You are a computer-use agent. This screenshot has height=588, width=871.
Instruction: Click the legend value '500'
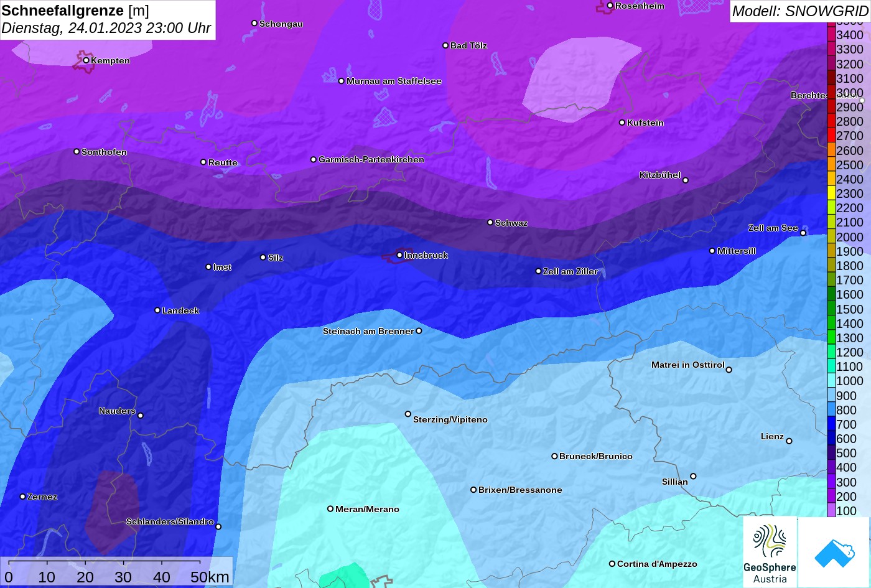click(847, 453)
